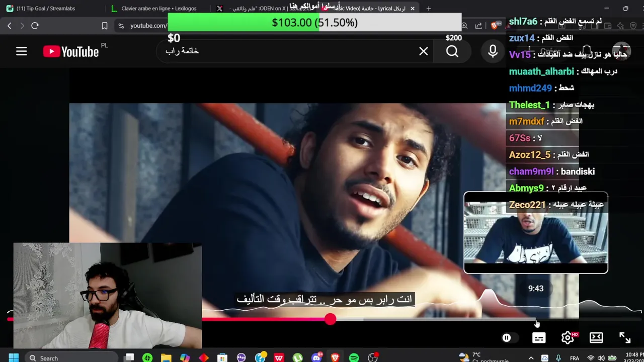The width and height of the screenshot is (644, 362).
Task: Open Discord from the taskbar
Action: (x=316, y=358)
